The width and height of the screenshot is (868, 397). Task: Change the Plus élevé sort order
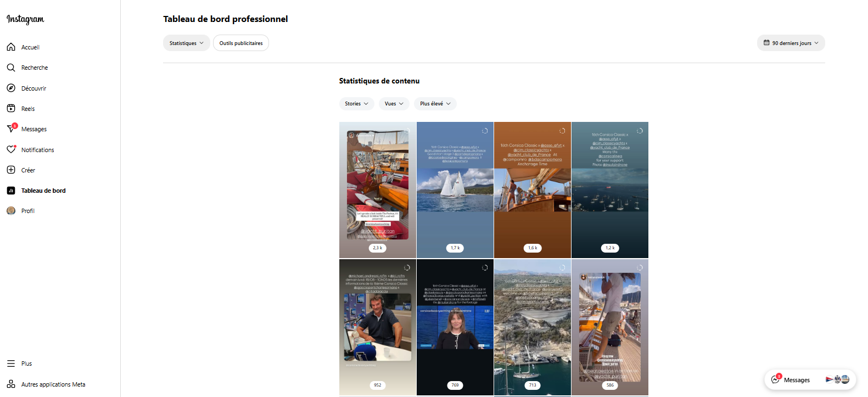click(435, 104)
